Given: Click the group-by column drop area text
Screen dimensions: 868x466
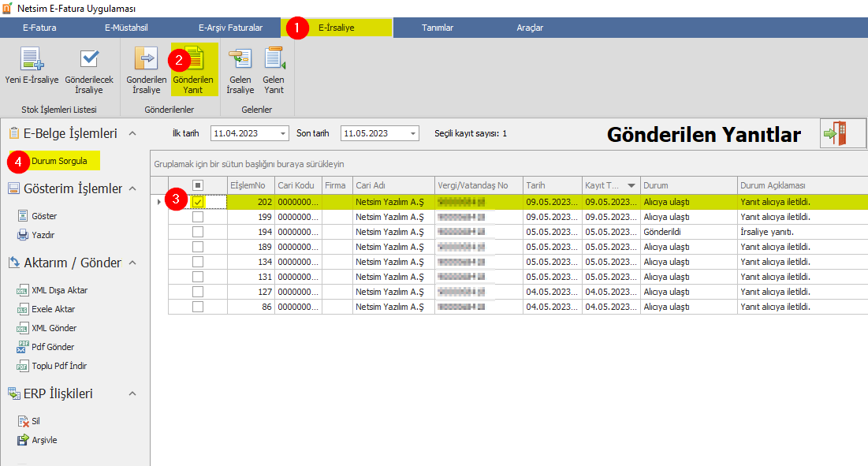Looking at the screenshot, I should click(249, 164).
